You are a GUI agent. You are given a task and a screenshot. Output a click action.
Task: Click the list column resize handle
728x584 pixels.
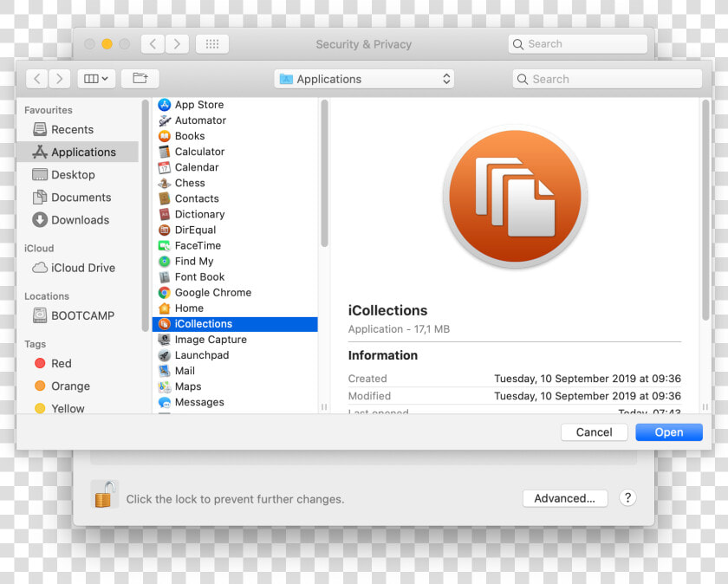click(324, 407)
